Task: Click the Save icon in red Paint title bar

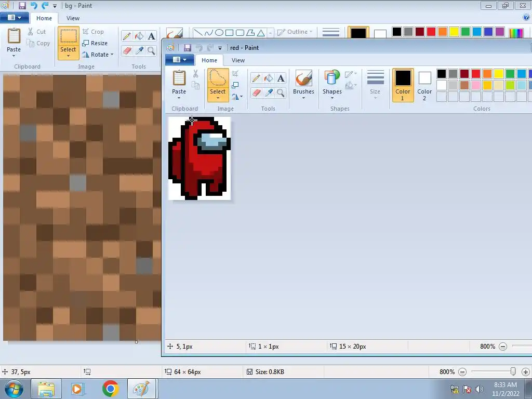Action: (x=187, y=48)
